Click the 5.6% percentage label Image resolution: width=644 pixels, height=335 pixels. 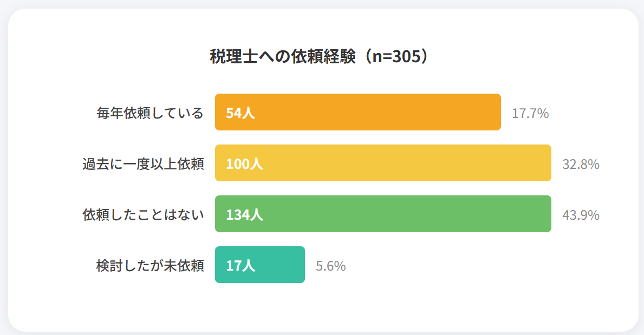(330, 266)
